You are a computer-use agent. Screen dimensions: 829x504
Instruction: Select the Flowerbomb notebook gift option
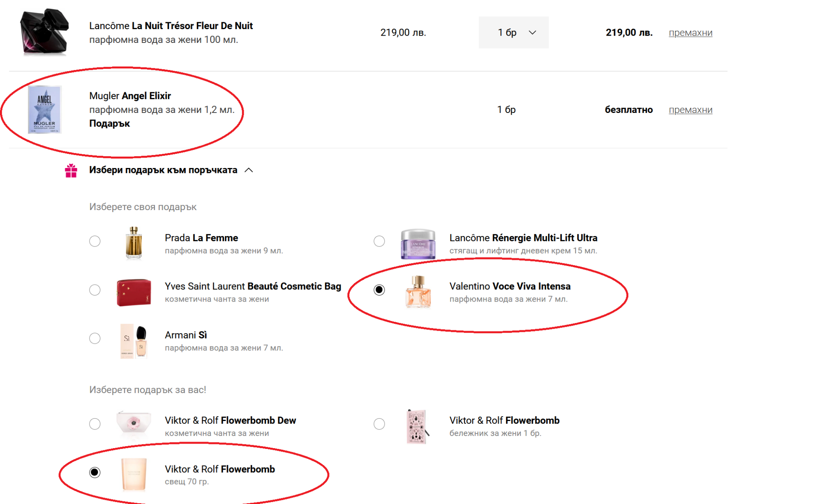pos(379,424)
